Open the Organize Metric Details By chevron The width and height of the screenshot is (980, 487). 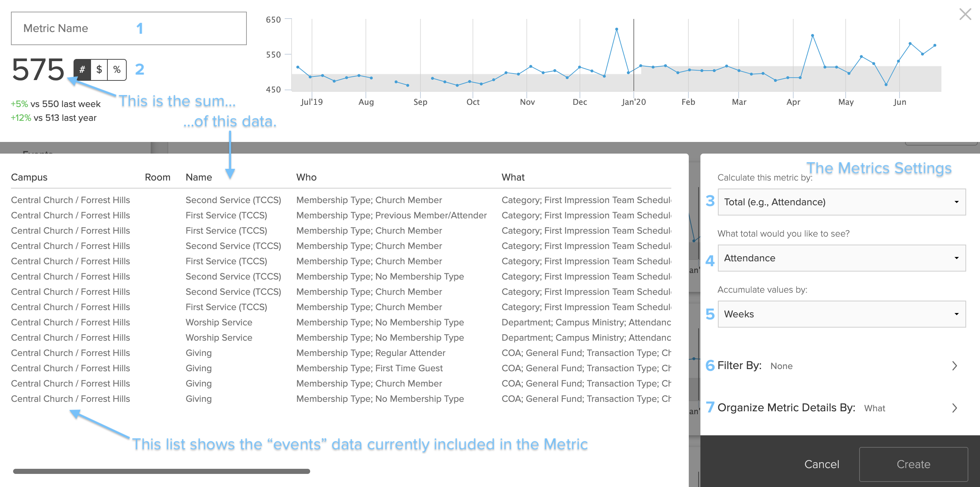coord(955,408)
